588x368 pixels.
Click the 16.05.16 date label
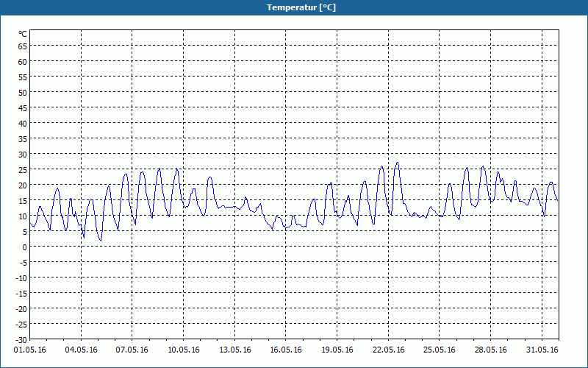click(x=286, y=350)
